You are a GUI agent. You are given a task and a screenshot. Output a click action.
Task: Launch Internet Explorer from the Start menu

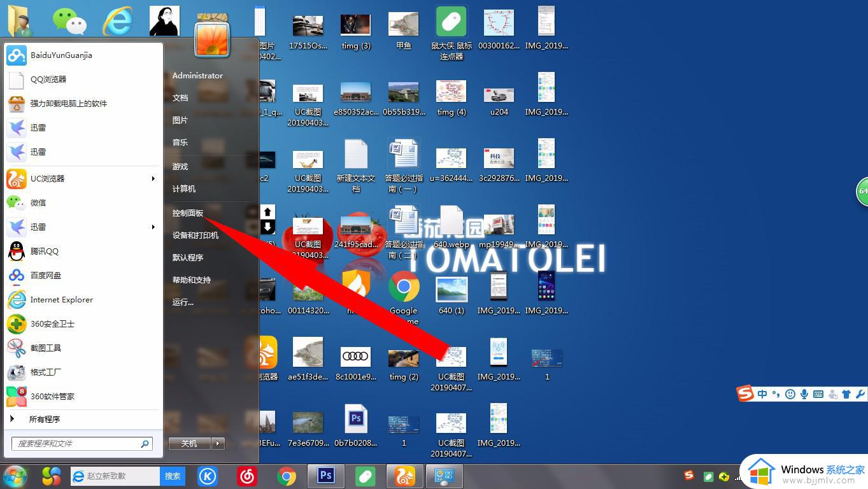(83, 300)
